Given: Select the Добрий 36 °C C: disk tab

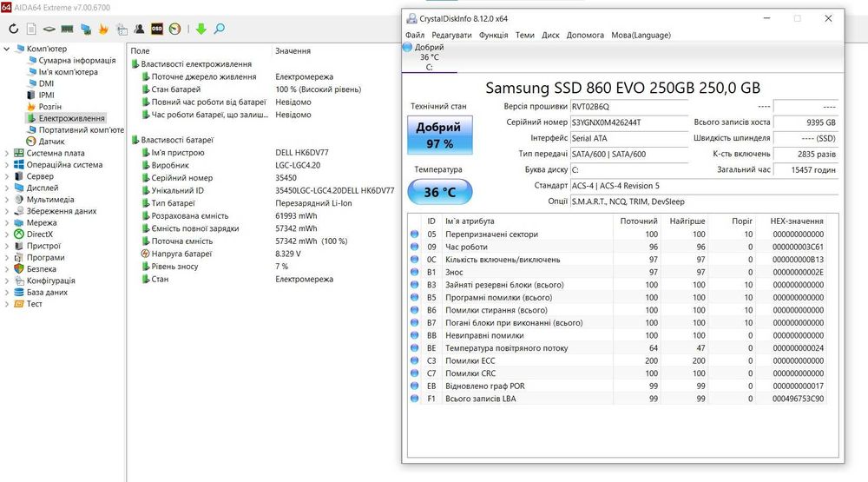Looking at the screenshot, I should [429, 57].
